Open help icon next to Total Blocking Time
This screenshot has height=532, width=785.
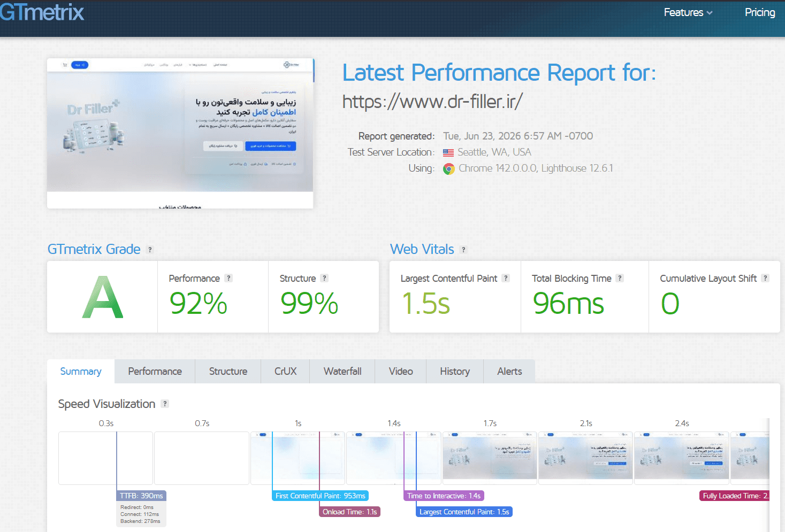[x=620, y=278]
